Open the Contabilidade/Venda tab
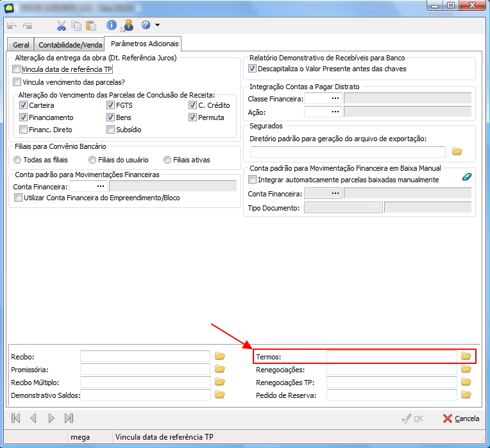Image resolution: width=490 pixels, height=448 pixels. (71, 46)
